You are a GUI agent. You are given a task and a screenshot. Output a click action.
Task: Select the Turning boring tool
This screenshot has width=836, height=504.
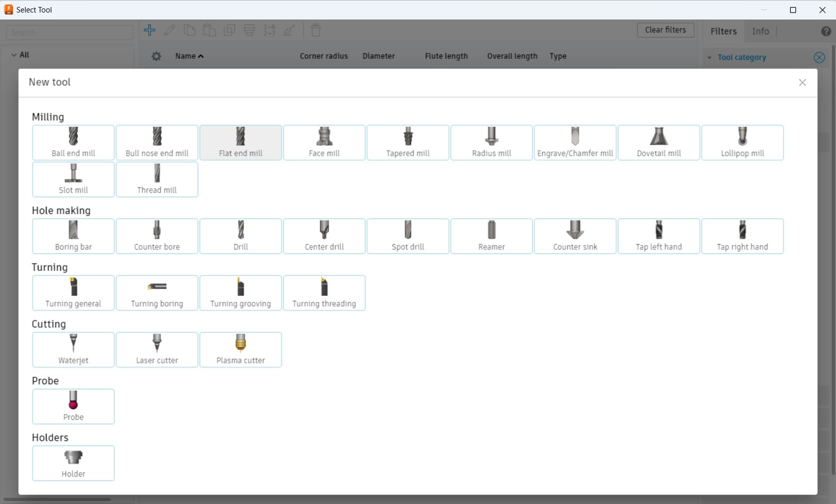click(x=157, y=293)
